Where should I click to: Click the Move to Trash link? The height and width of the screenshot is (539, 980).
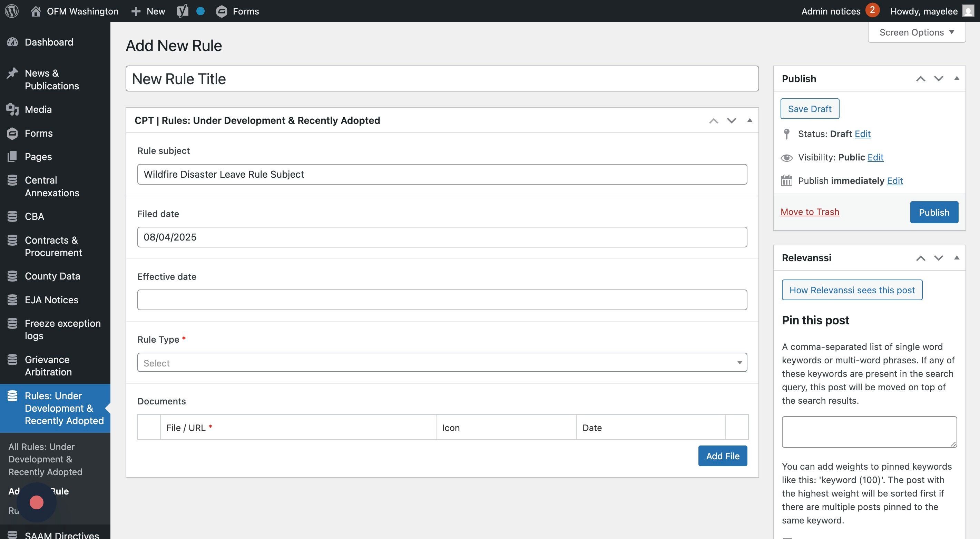[x=810, y=212]
